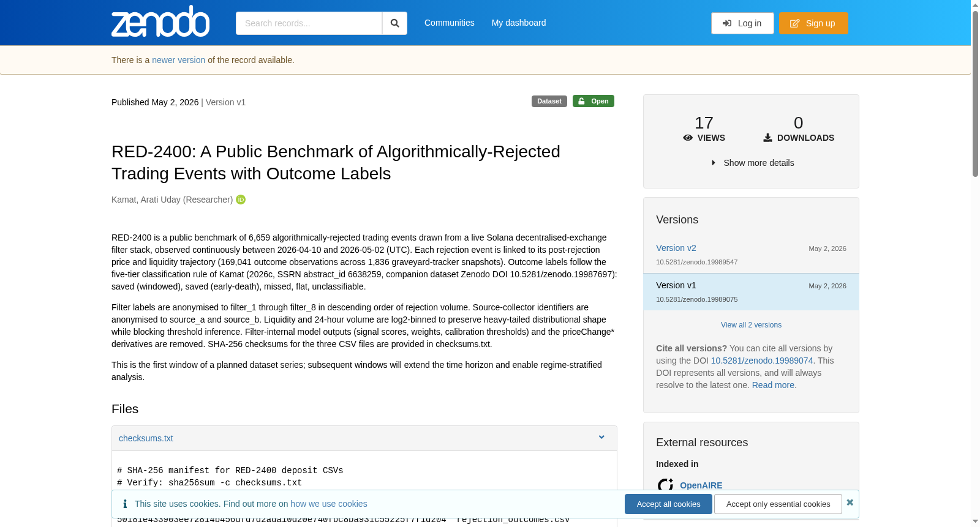The image size is (980, 527).
Task: Open the how we use cookies link
Action: [329, 504]
